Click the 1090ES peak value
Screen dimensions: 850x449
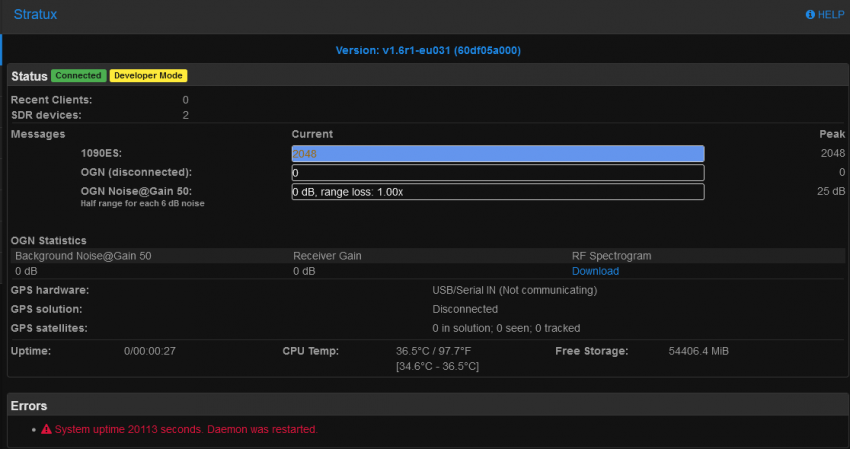(831, 153)
